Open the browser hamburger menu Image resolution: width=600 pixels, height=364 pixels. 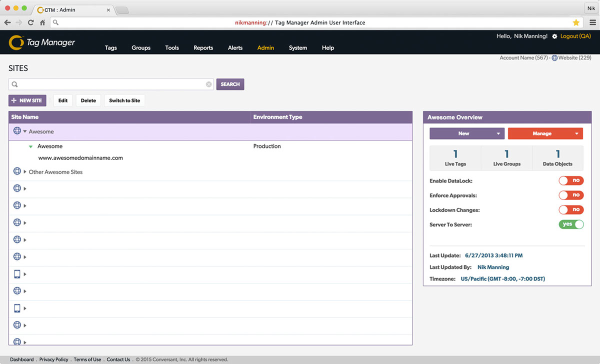pos(592,22)
